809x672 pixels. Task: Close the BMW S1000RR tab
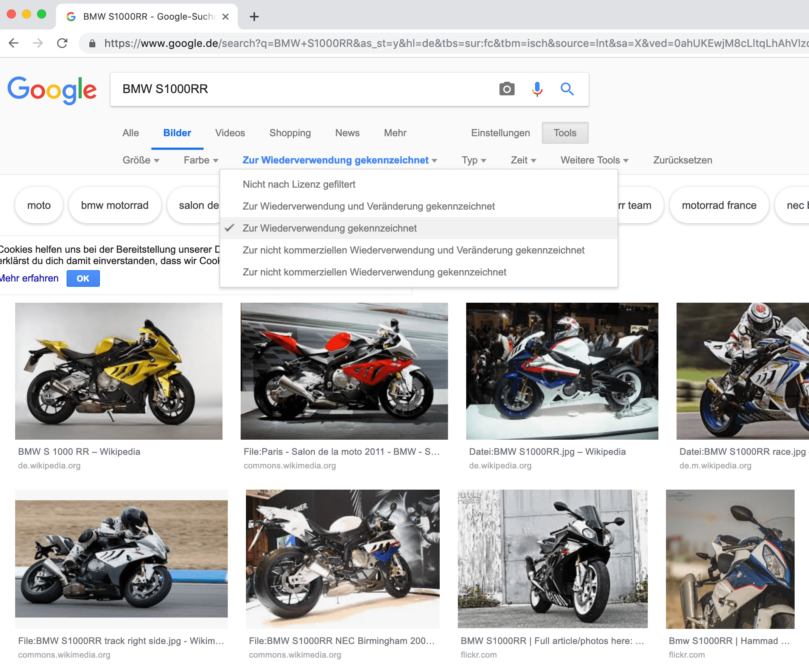[226, 17]
